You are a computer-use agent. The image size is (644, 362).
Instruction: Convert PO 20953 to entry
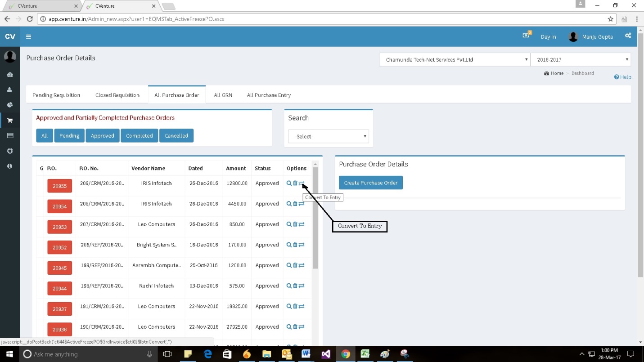coord(302,224)
